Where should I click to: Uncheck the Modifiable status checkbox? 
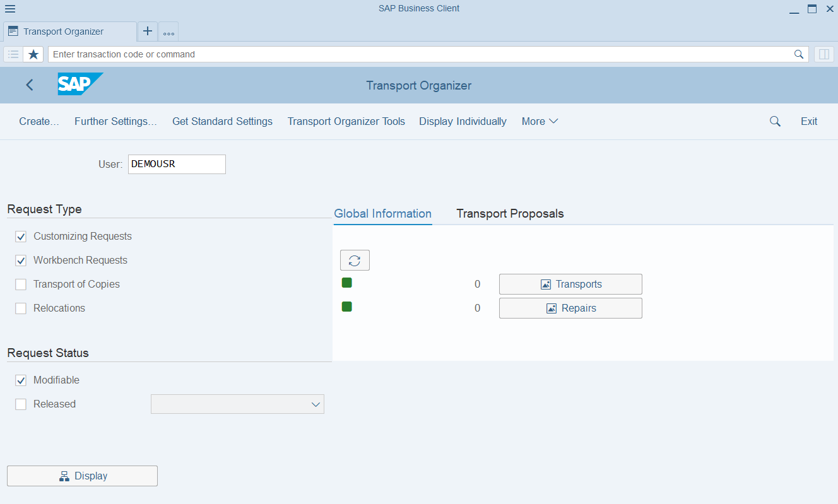coord(21,380)
